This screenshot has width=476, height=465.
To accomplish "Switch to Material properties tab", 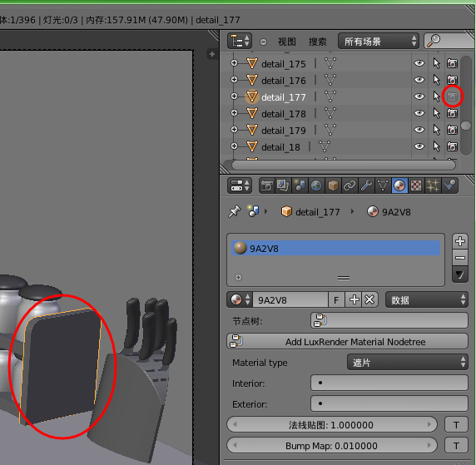I will [x=399, y=186].
